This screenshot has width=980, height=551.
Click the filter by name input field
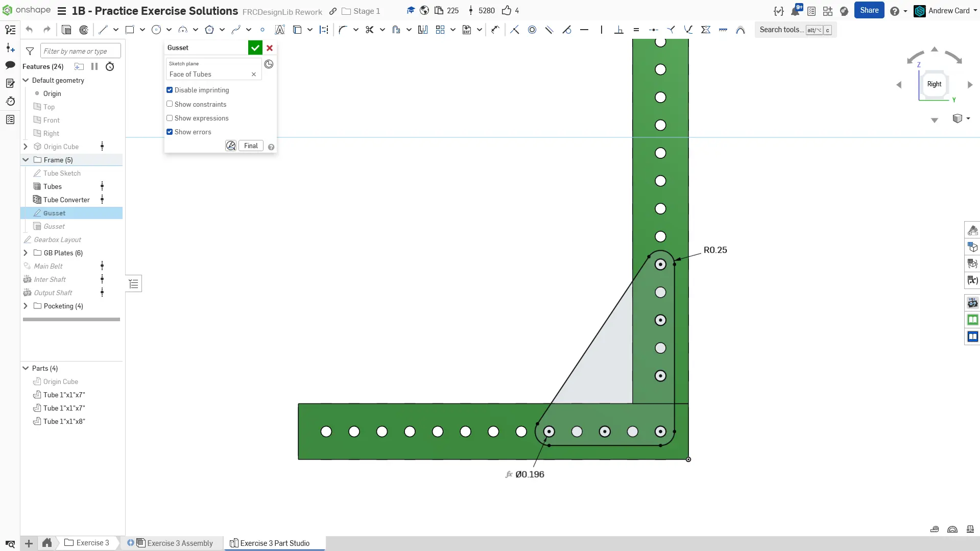[x=81, y=51]
